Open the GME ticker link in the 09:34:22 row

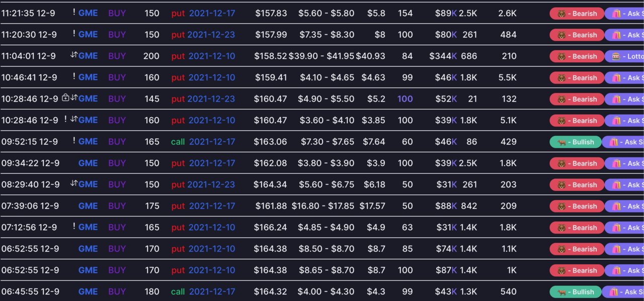coord(88,163)
